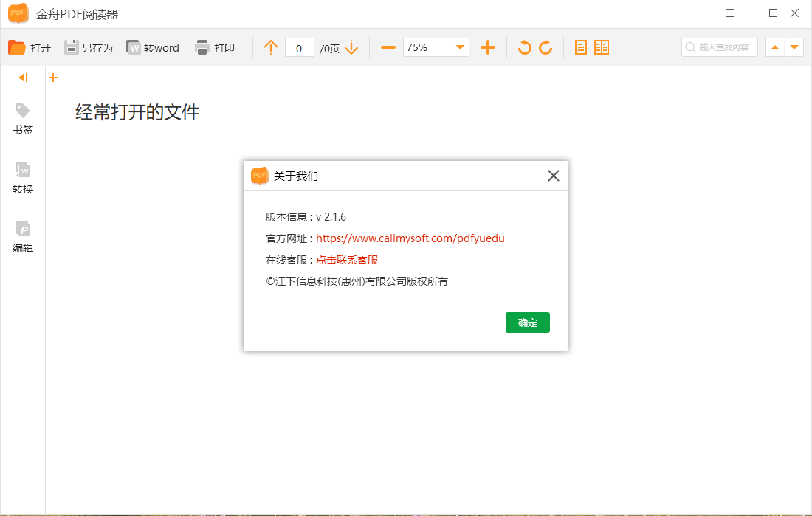Close the 关于我们 dialog with the X
This screenshot has width=812, height=516.
click(x=554, y=176)
